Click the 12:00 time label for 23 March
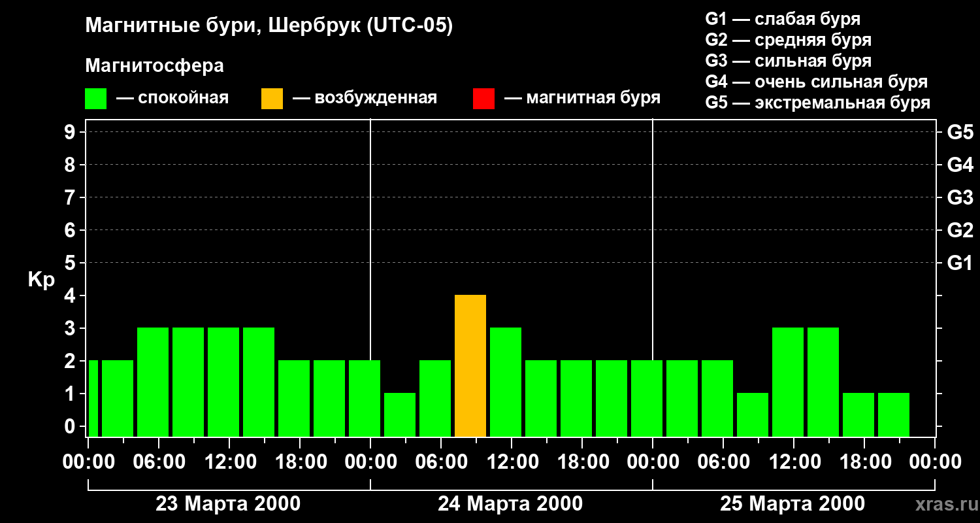The image size is (980, 523). (229, 462)
